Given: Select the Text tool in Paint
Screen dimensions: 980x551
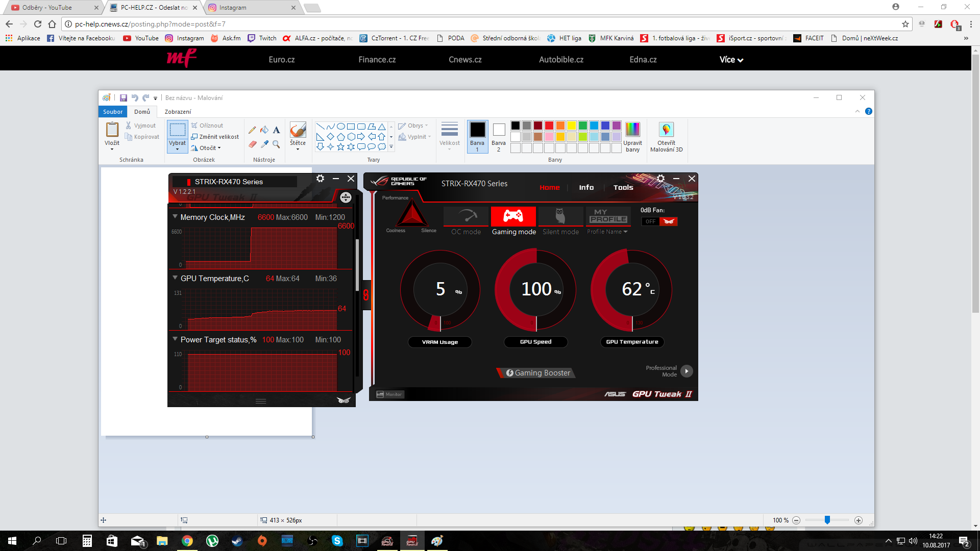Looking at the screenshot, I should pyautogui.click(x=276, y=130).
